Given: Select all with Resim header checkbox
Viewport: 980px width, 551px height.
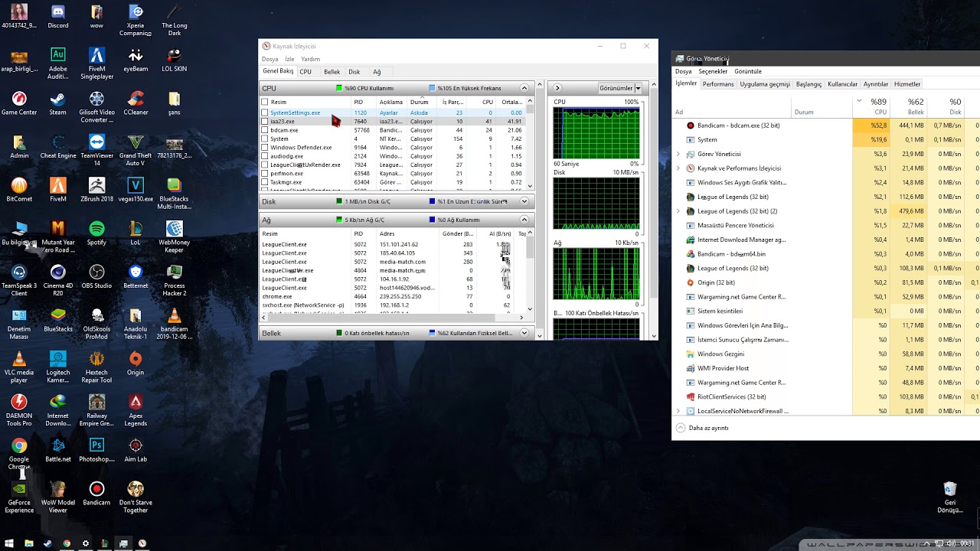Looking at the screenshot, I should (x=265, y=102).
